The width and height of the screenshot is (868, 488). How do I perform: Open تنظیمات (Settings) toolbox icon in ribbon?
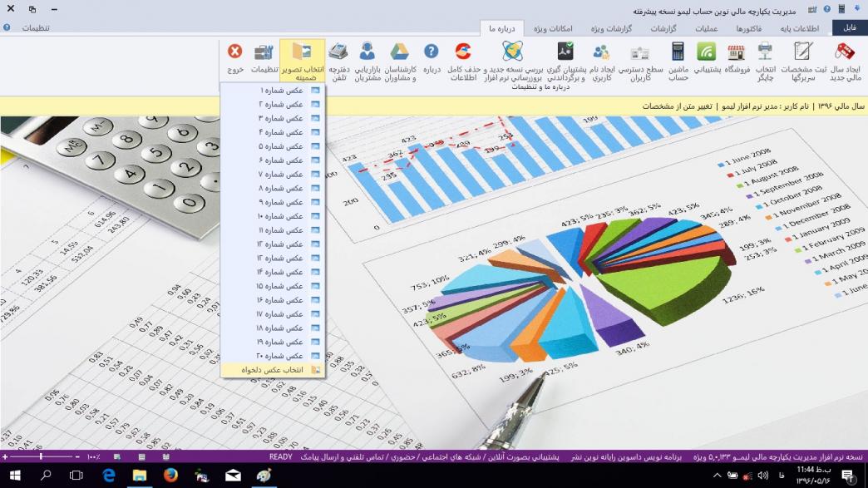point(264,57)
